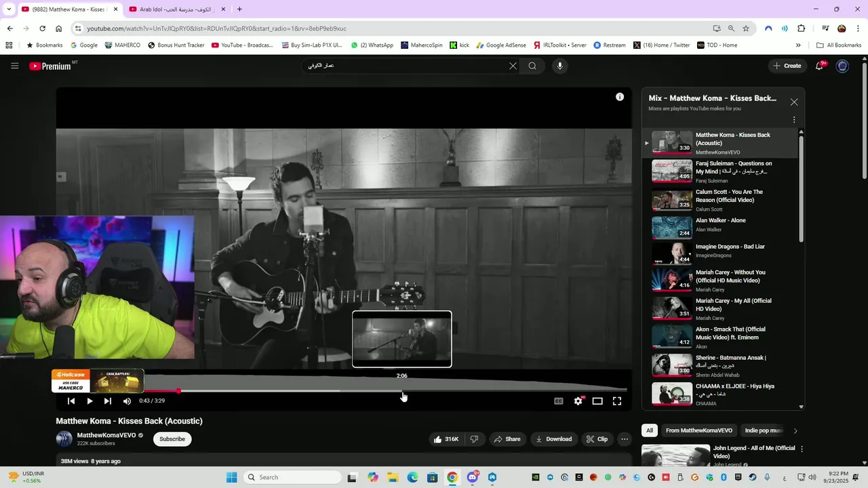
Task: Open Mix playlist three-dot options
Action: tap(794, 120)
